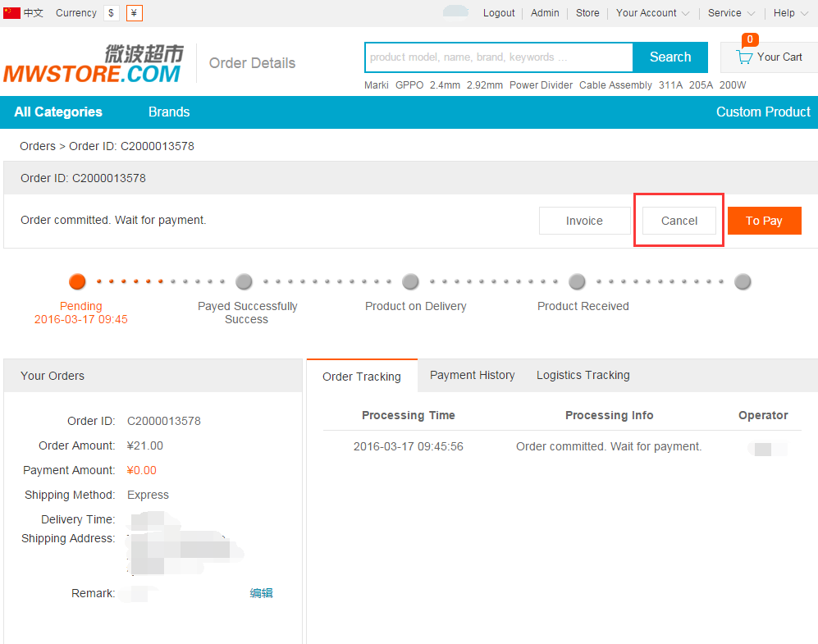Click the orange Pending progress step circle

(x=77, y=281)
